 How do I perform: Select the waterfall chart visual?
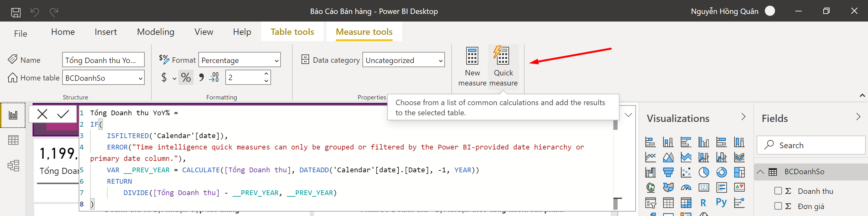[x=650, y=172]
